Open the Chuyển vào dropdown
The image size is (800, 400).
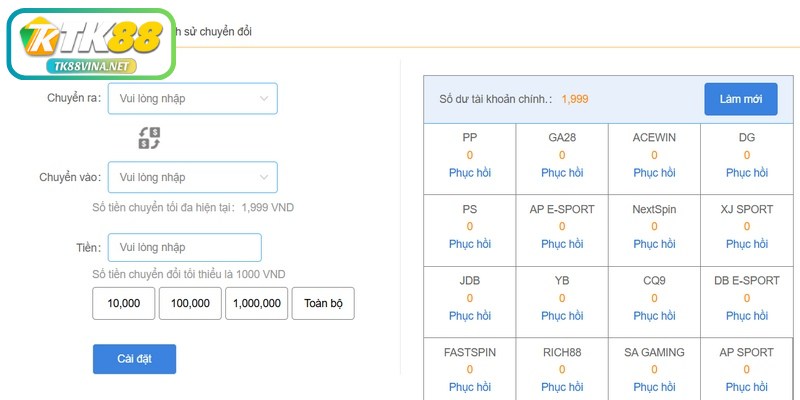[192, 177]
